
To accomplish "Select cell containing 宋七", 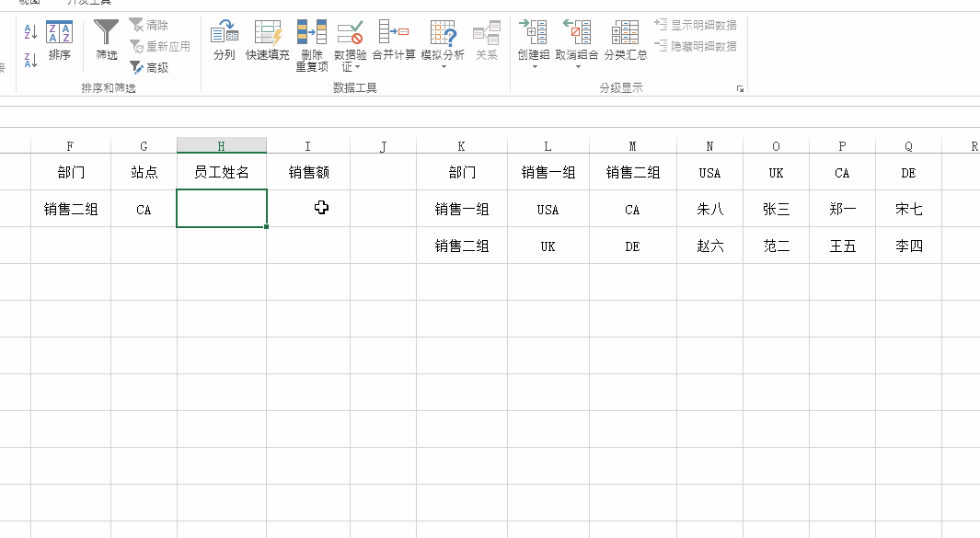I will point(909,210).
